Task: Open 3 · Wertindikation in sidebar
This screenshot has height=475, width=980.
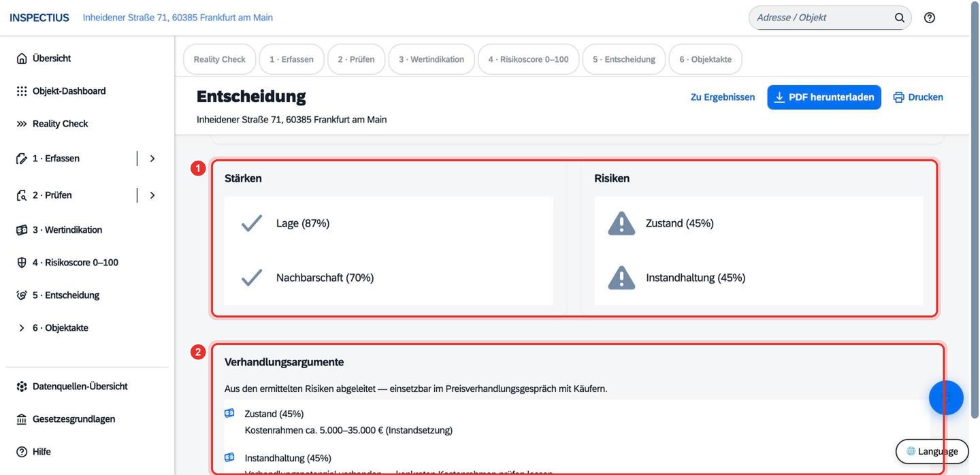Action: point(67,230)
